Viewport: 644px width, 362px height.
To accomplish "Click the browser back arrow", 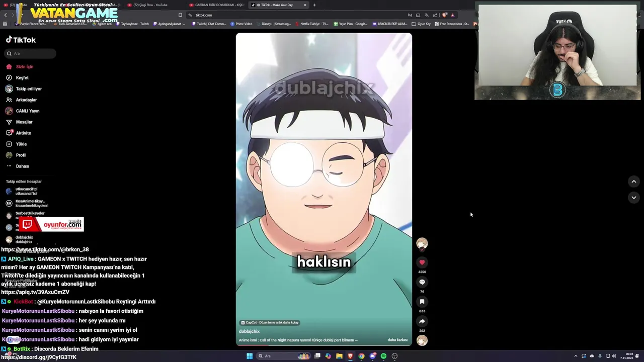I will tap(6, 15).
